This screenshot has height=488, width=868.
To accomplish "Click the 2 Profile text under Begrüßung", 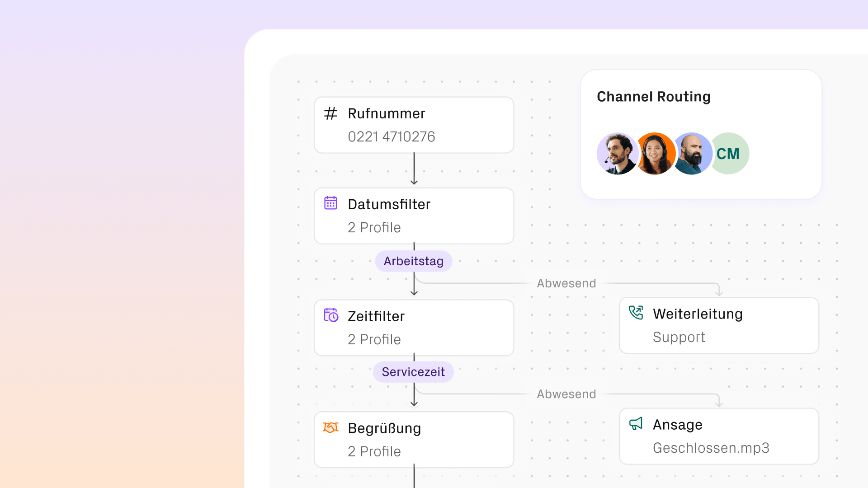I will pyautogui.click(x=374, y=451).
